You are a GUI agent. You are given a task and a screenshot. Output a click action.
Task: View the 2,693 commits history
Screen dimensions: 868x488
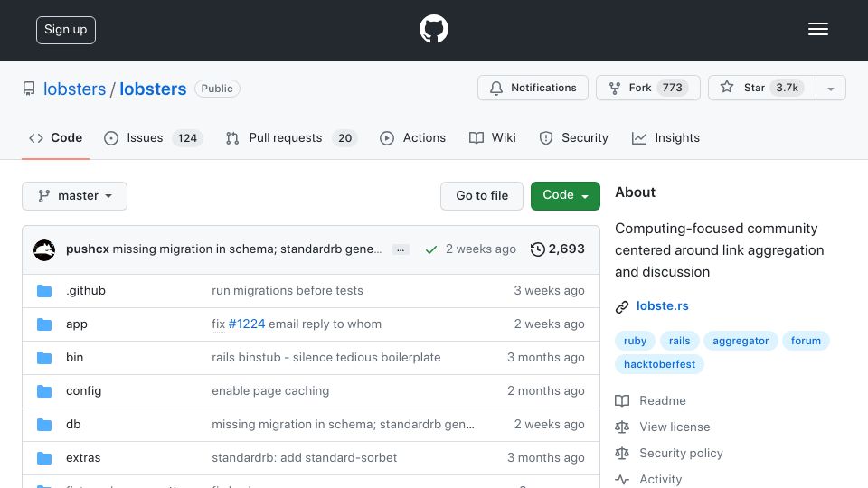click(557, 249)
